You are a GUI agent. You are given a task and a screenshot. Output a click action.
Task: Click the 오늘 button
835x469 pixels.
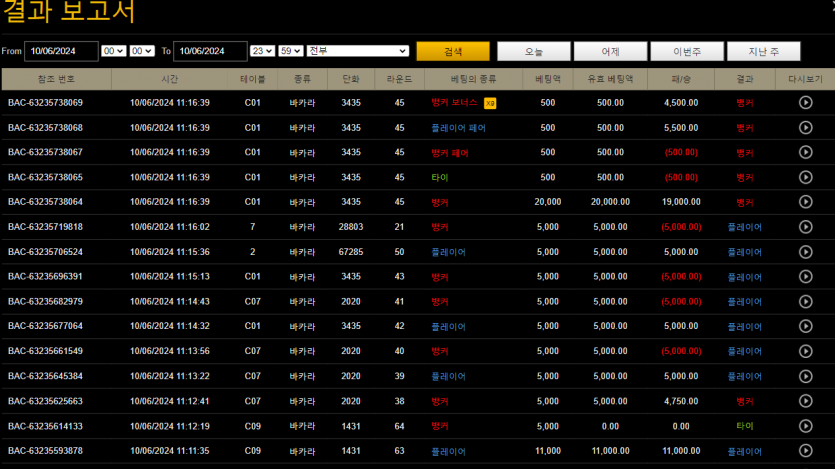tap(534, 51)
